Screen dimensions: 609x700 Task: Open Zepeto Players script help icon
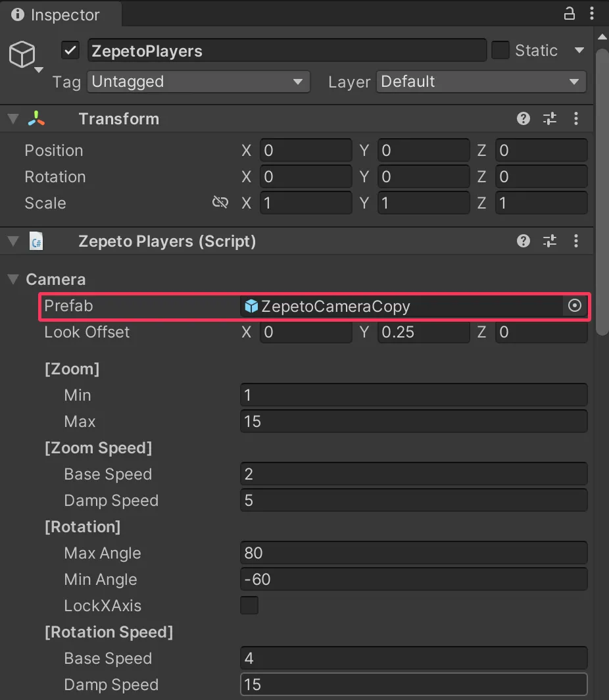(x=524, y=241)
